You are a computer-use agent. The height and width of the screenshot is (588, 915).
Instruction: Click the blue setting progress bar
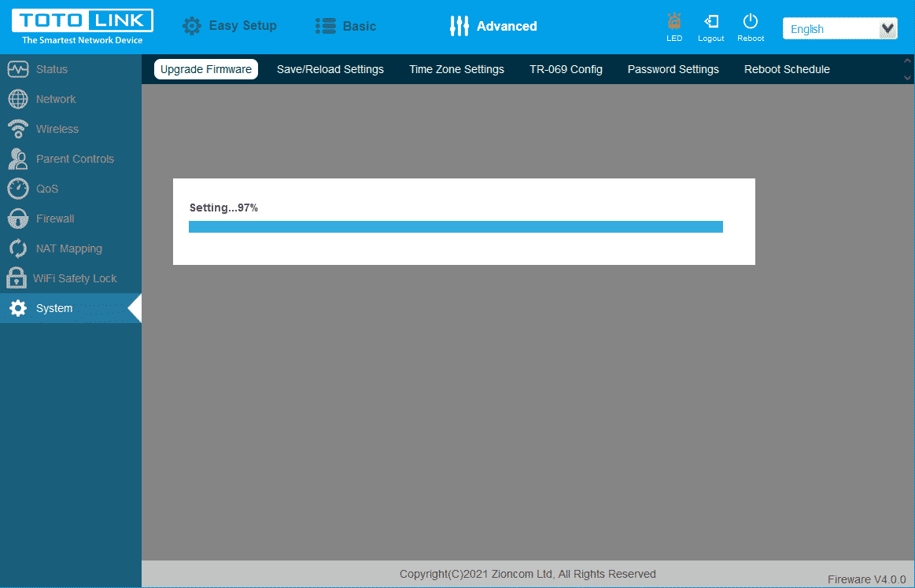point(456,227)
